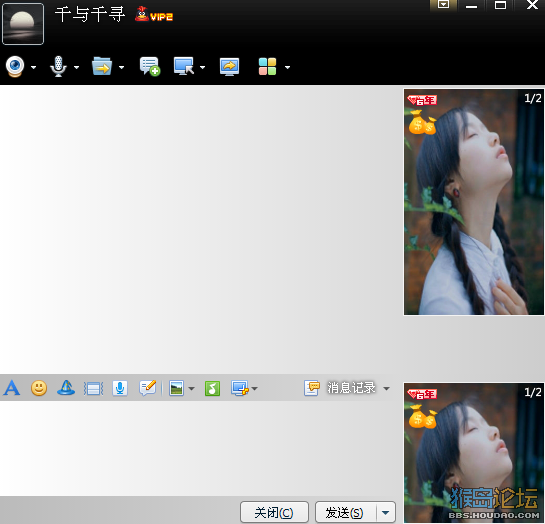545x524 pixels.
Task: Click contact name 千与千寻
Action: [90, 15]
